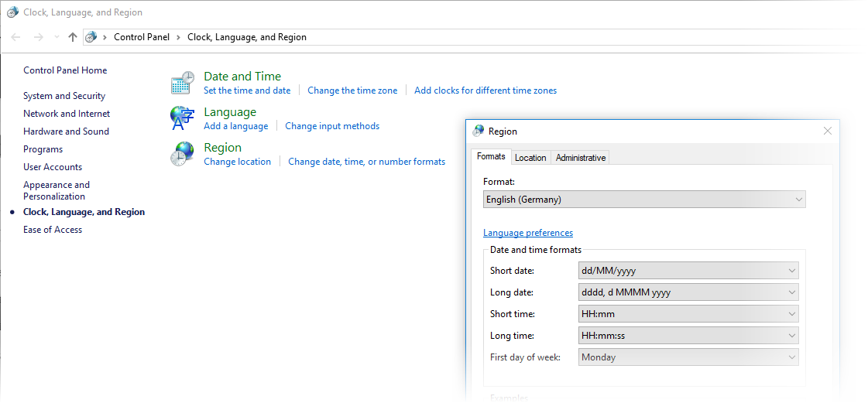Open recent locations dropdown arrow
This screenshot has width=868, height=403.
tap(57, 37)
